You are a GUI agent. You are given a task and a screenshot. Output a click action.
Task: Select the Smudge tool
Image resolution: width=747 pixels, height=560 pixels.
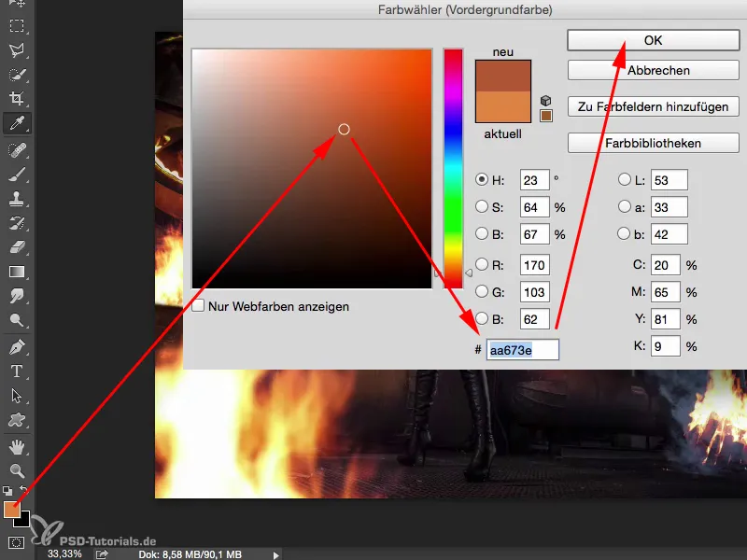[x=17, y=296]
